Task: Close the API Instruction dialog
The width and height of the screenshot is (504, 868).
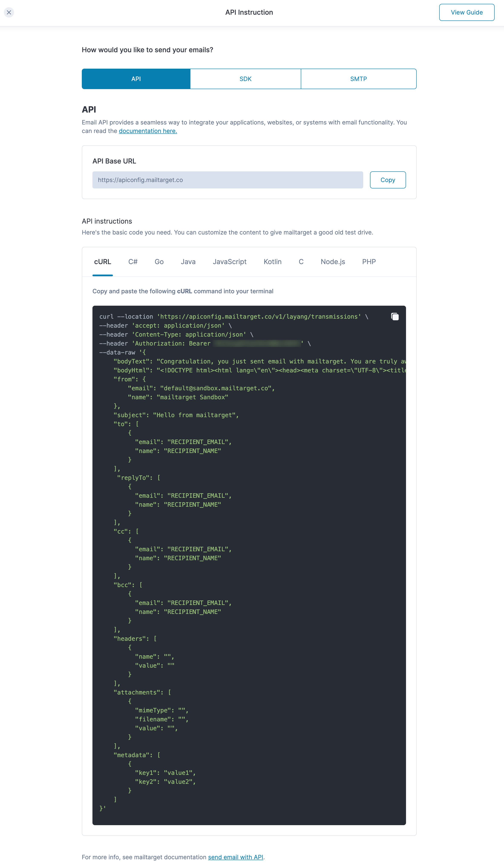Action: coord(9,12)
